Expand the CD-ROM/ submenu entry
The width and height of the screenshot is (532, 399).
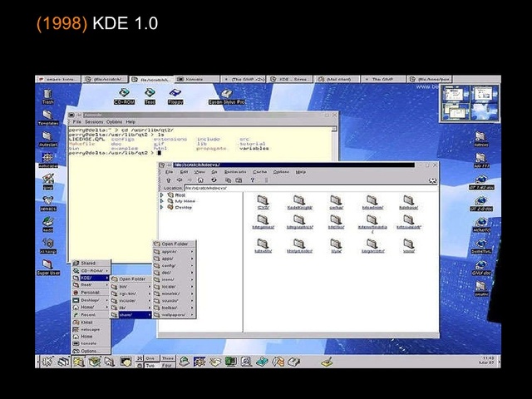(91, 270)
